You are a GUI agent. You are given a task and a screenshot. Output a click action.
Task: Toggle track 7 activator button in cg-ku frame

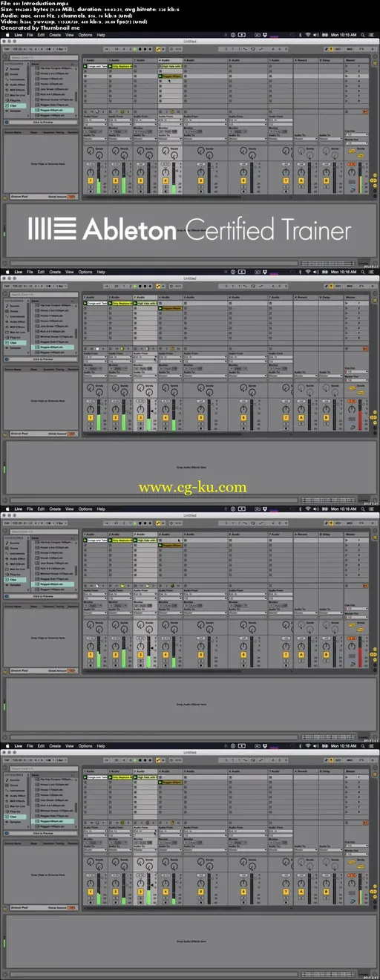285,418
